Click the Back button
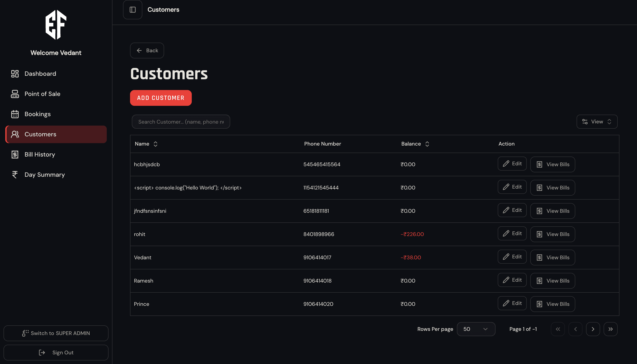The height and width of the screenshot is (364, 637). click(x=147, y=50)
